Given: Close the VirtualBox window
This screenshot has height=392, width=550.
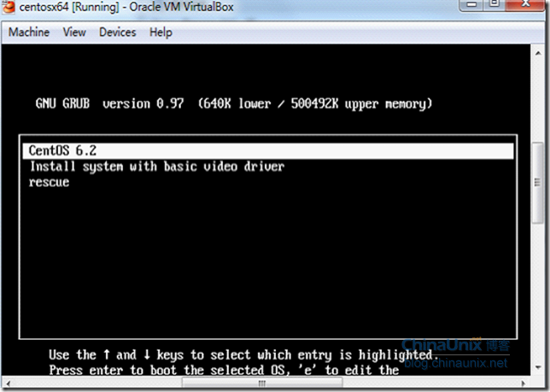Looking at the screenshot, I should [x=525, y=4].
